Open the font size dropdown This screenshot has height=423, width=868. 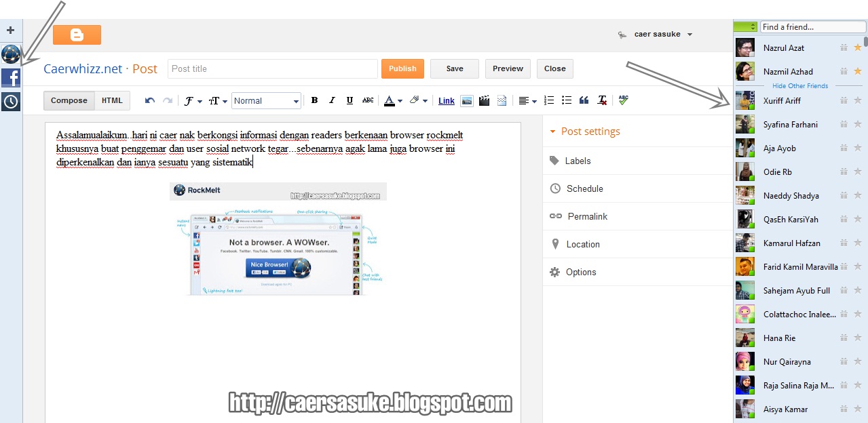pyautogui.click(x=218, y=100)
